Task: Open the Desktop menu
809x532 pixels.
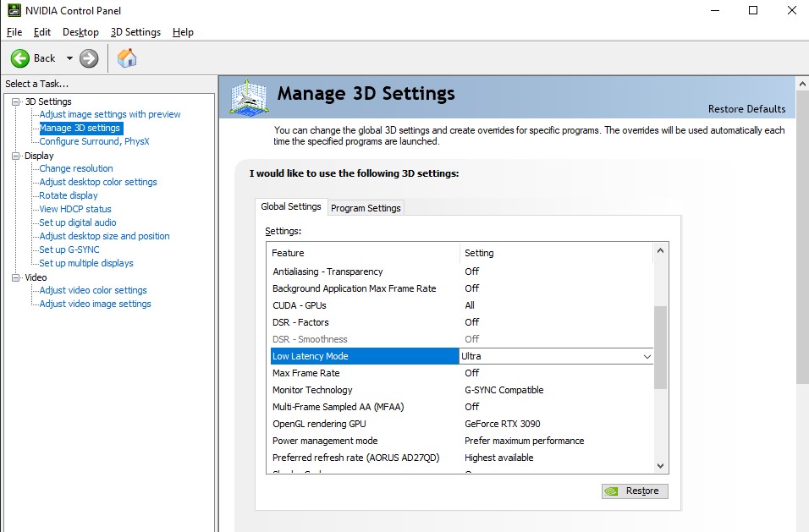Action: click(x=80, y=32)
